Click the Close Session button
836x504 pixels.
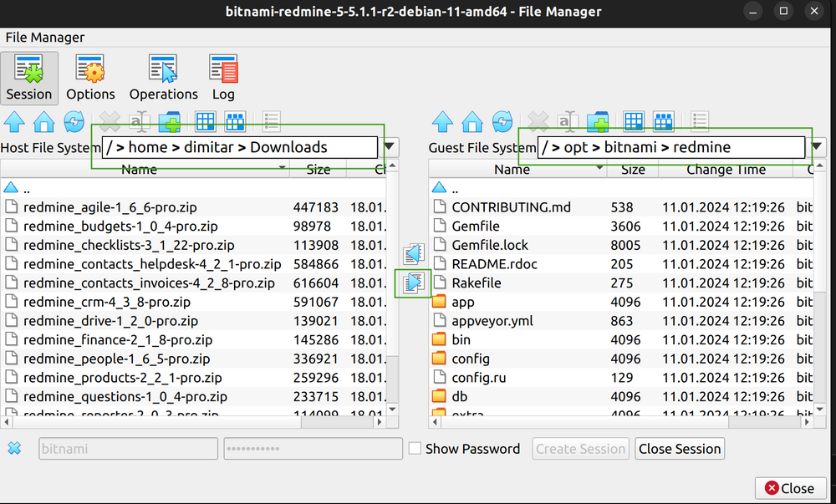(x=680, y=449)
